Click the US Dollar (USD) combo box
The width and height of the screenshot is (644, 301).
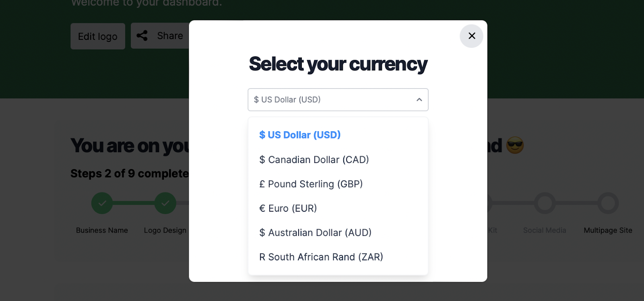point(330,100)
